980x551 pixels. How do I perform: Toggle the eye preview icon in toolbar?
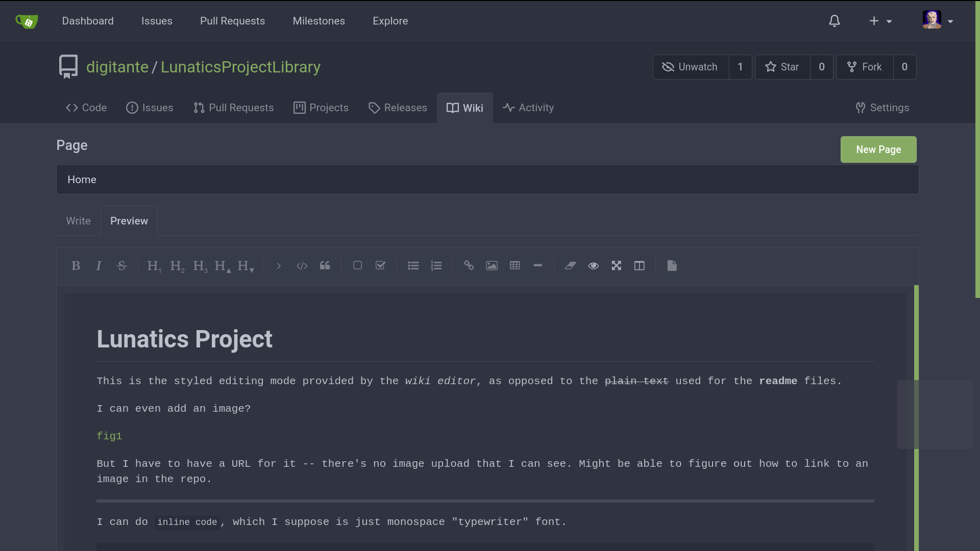coord(593,266)
